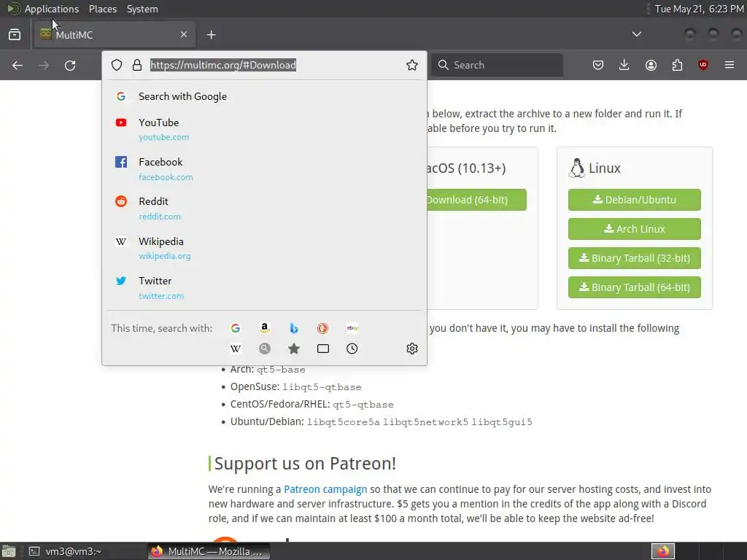The image size is (747, 560).
Task: Open Pocket save icon
Action: 598,65
